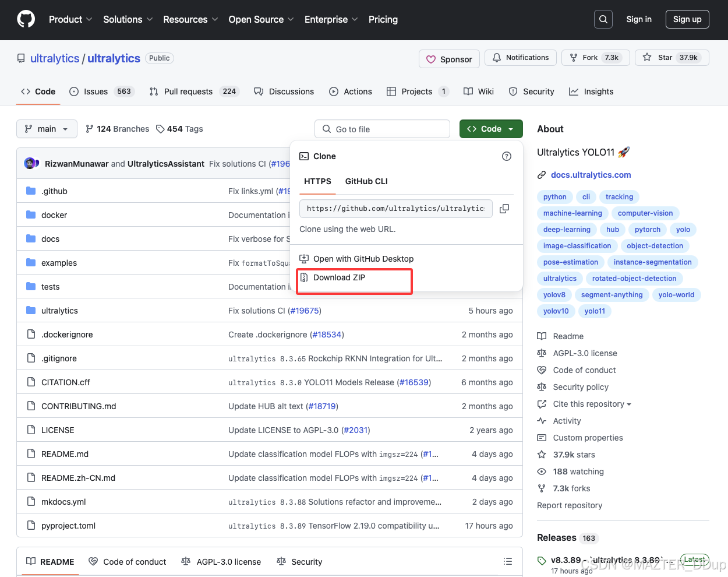Click the repository icon beside ultralytics

(x=21, y=58)
